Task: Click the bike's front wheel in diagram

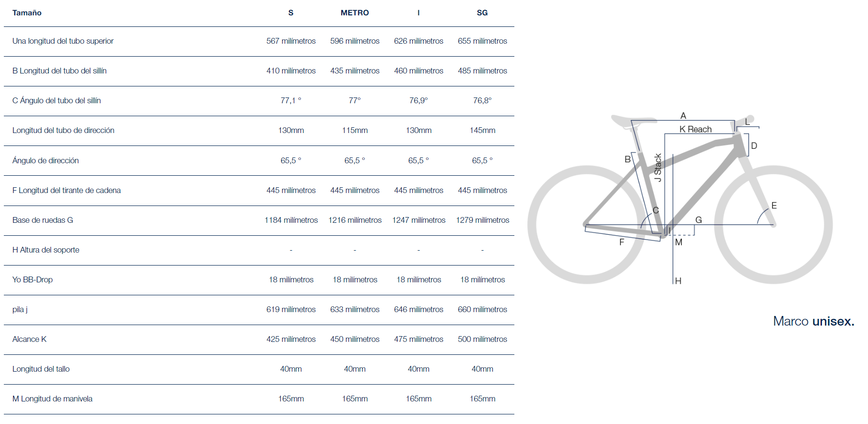Action: click(x=773, y=225)
